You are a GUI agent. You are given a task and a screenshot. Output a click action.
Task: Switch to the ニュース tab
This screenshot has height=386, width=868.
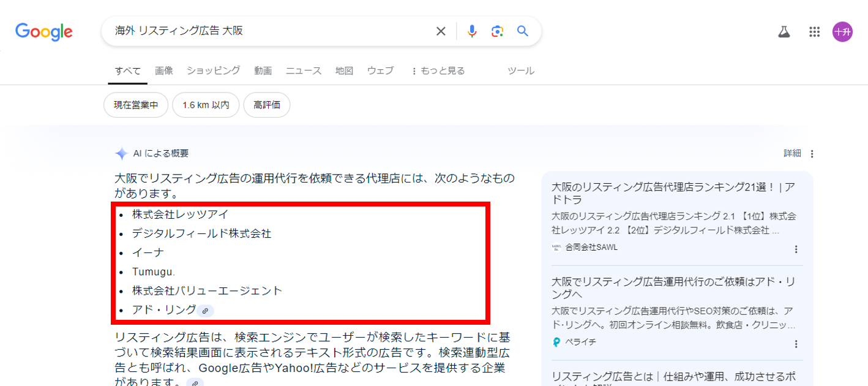coord(304,70)
